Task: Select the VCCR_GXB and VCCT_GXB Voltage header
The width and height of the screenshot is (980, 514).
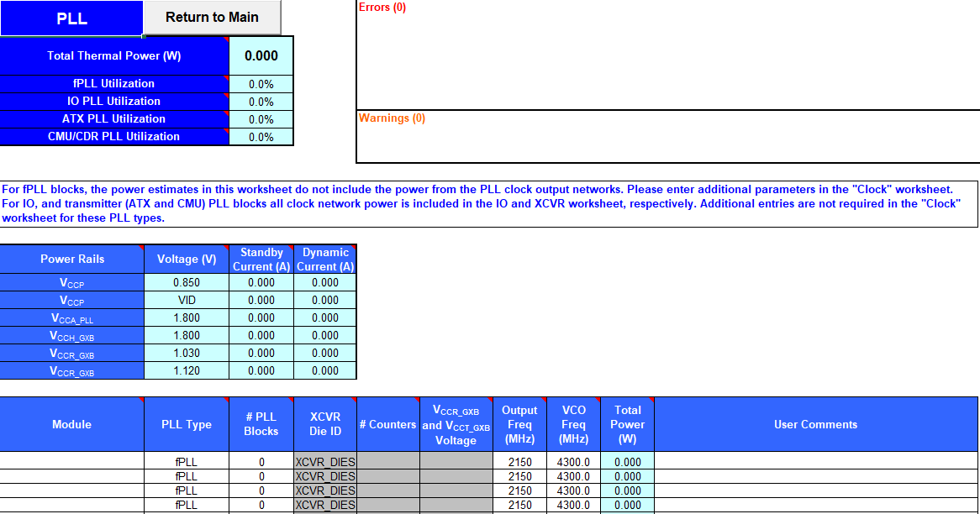Action: [456, 424]
